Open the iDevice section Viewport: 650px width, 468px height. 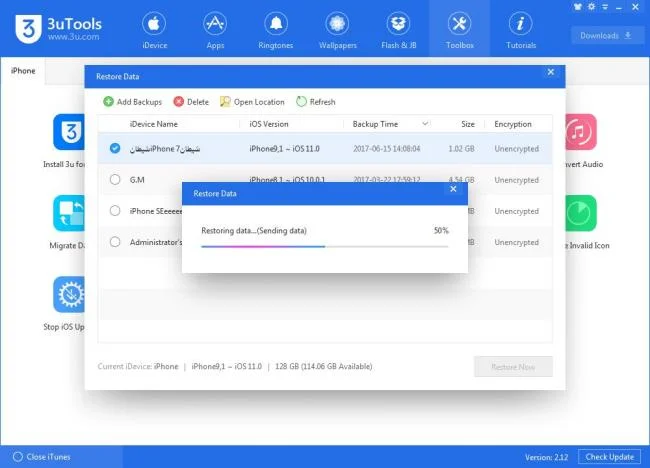pyautogui.click(x=154, y=30)
